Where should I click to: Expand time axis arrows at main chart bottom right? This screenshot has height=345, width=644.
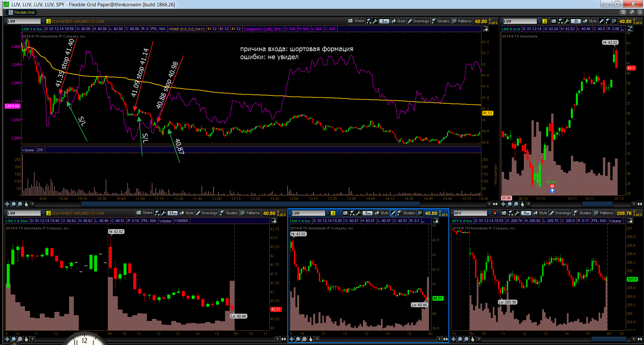[x=495, y=204]
